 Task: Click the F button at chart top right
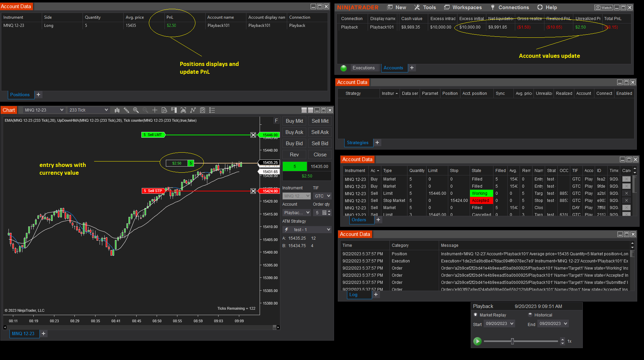tap(276, 121)
